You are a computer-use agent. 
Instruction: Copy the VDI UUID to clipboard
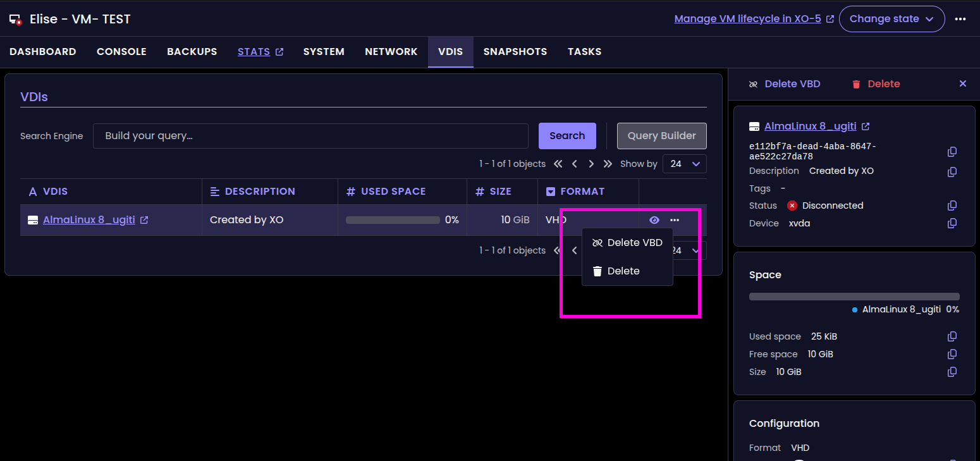pos(952,152)
